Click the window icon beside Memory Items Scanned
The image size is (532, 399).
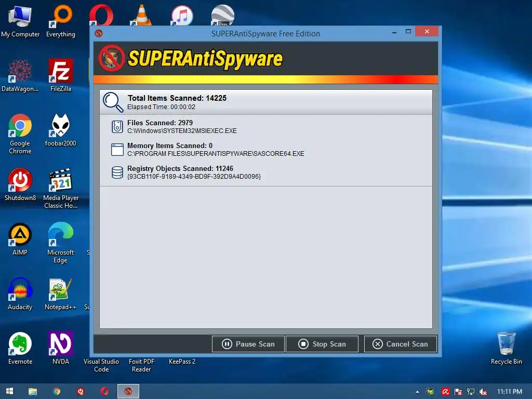(117, 149)
